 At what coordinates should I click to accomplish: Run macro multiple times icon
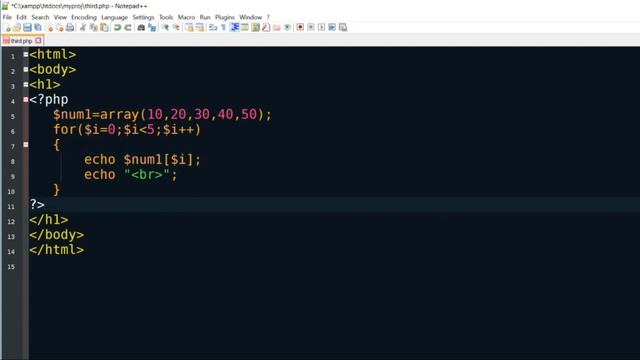(332, 27)
